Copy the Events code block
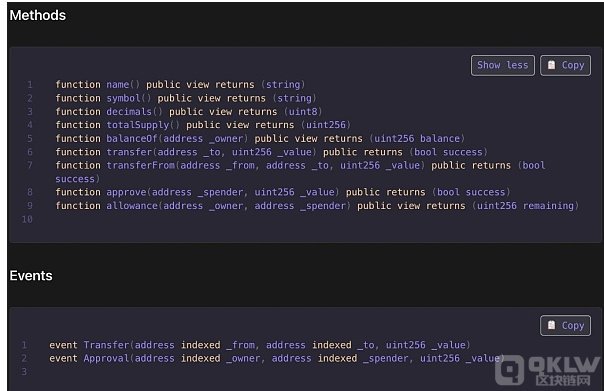This screenshot has height=391, width=604. pyautogui.click(x=565, y=326)
